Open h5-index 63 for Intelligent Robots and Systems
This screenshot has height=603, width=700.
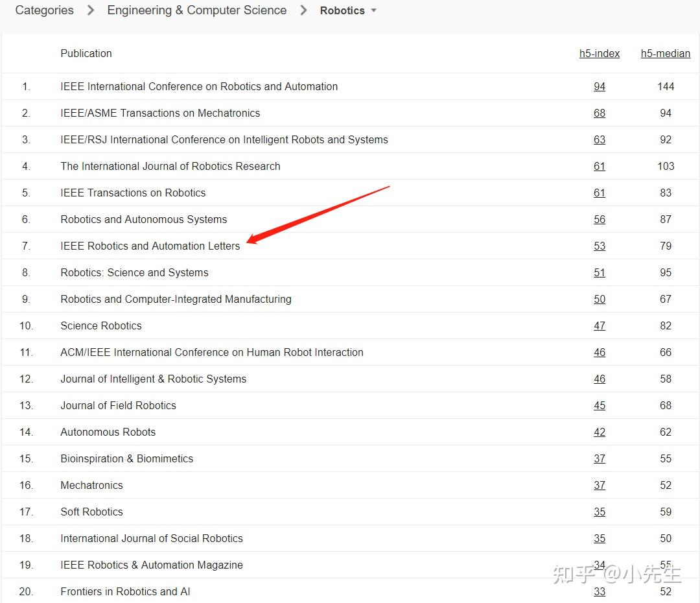(x=600, y=140)
